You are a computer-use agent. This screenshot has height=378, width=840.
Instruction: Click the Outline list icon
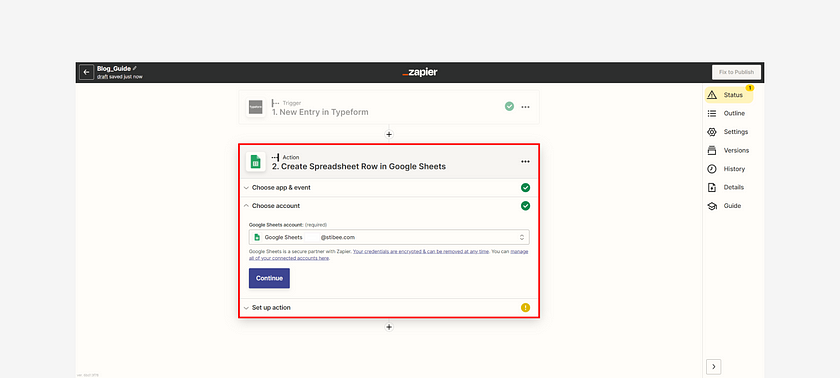[x=712, y=114]
